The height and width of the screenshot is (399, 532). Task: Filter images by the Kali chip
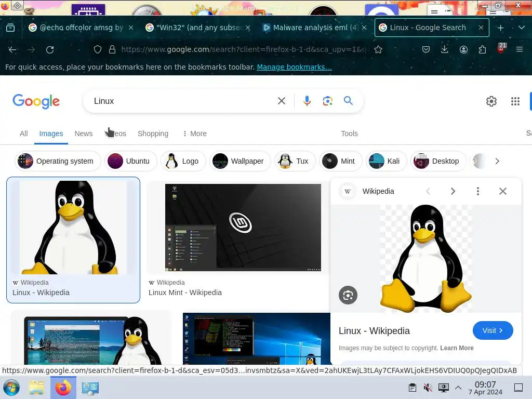(386, 161)
